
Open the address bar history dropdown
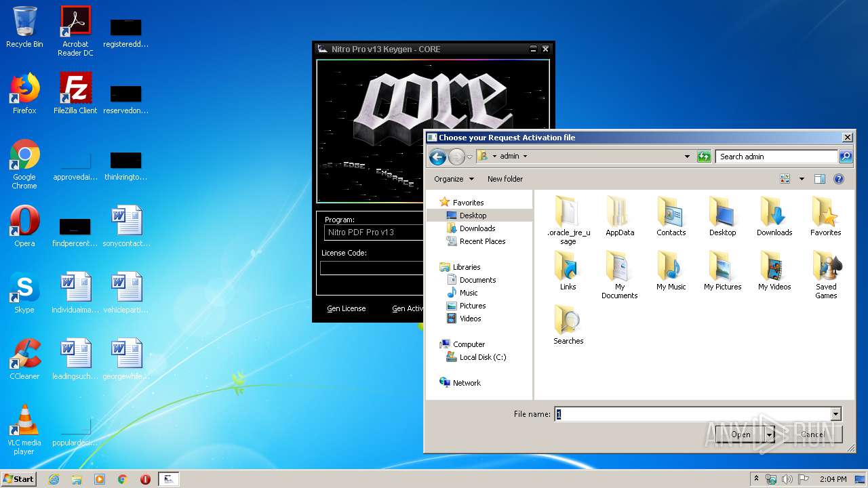tap(688, 157)
